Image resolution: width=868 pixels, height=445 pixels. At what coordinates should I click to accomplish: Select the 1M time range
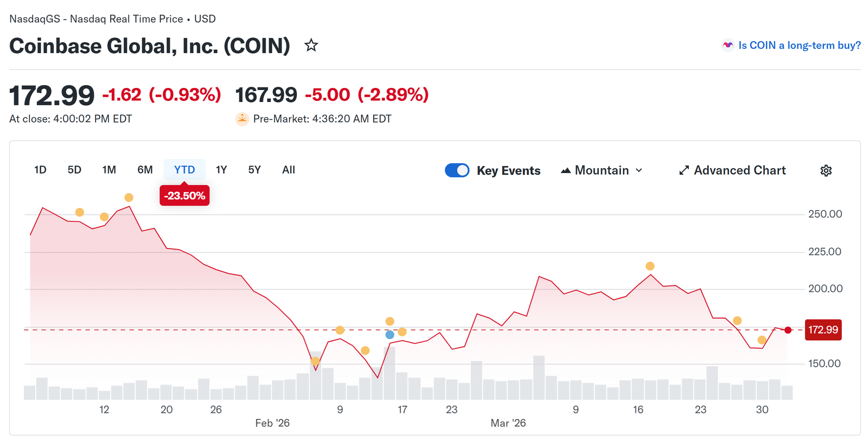tap(109, 170)
